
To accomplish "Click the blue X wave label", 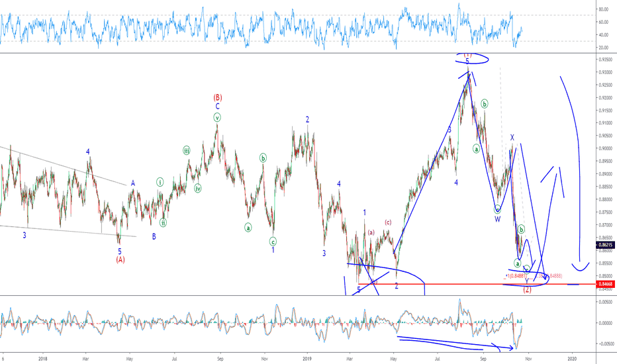I will click(x=512, y=138).
